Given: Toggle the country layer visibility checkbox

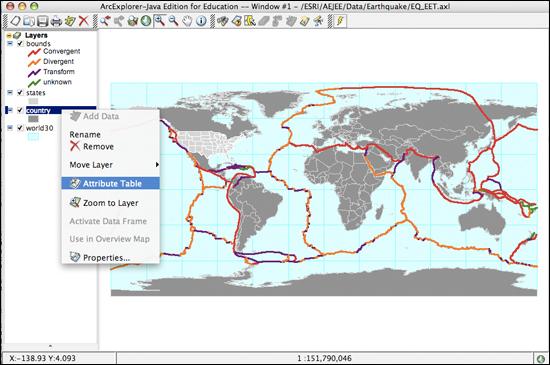Looking at the screenshot, I should pos(20,110).
